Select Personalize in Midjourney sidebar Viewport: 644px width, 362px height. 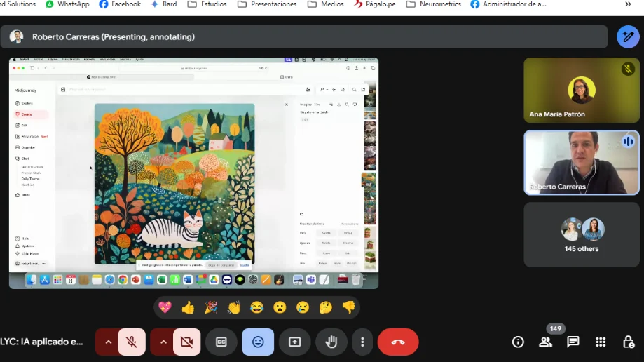click(x=31, y=136)
